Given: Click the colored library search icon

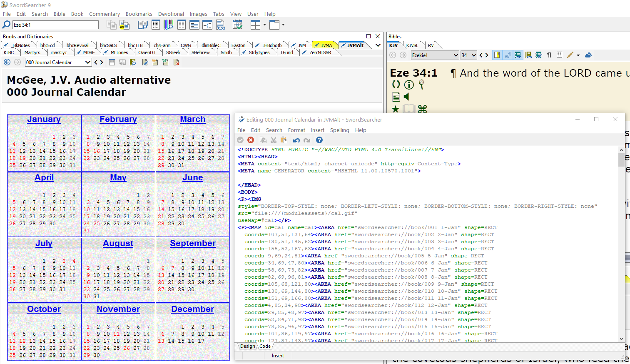Looking at the screenshot, I should [168, 25].
